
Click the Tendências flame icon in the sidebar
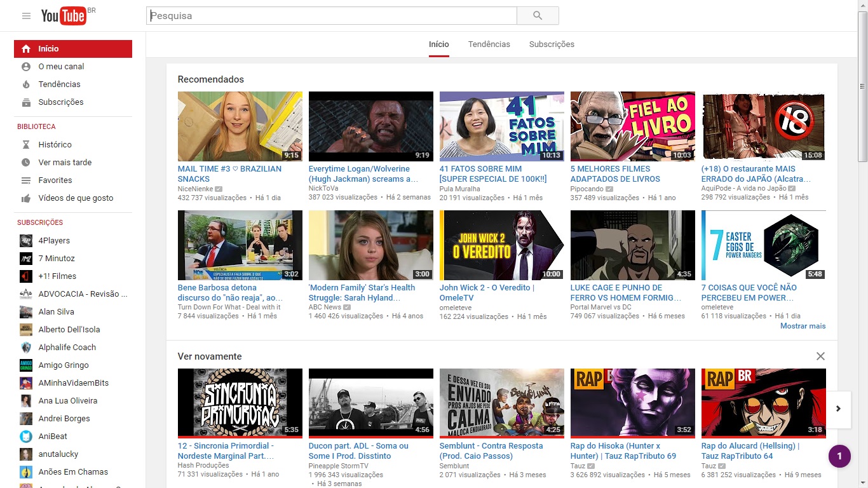tap(26, 85)
